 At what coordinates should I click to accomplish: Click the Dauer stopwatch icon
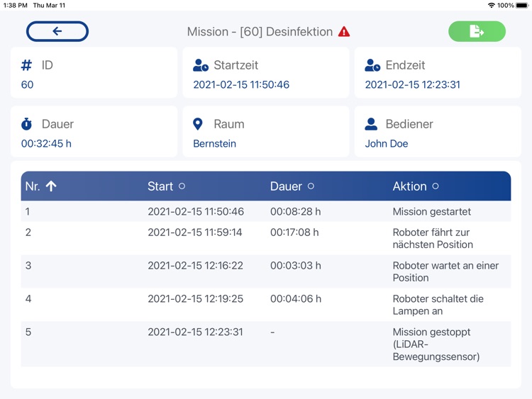(x=26, y=124)
